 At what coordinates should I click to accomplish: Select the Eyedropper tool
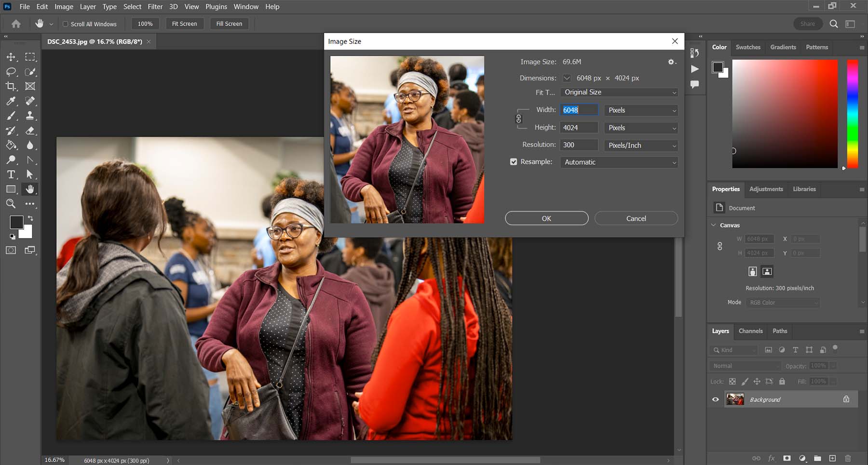coord(11,101)
